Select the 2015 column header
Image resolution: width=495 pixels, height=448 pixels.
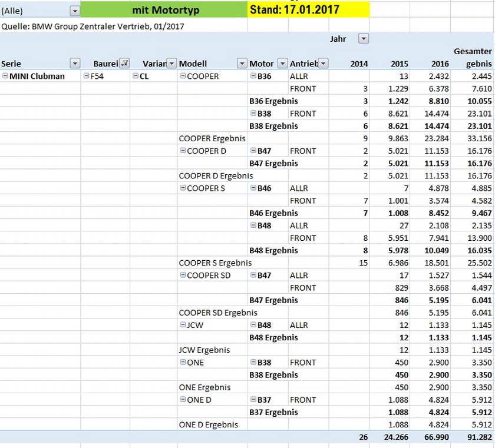(400, 64)
